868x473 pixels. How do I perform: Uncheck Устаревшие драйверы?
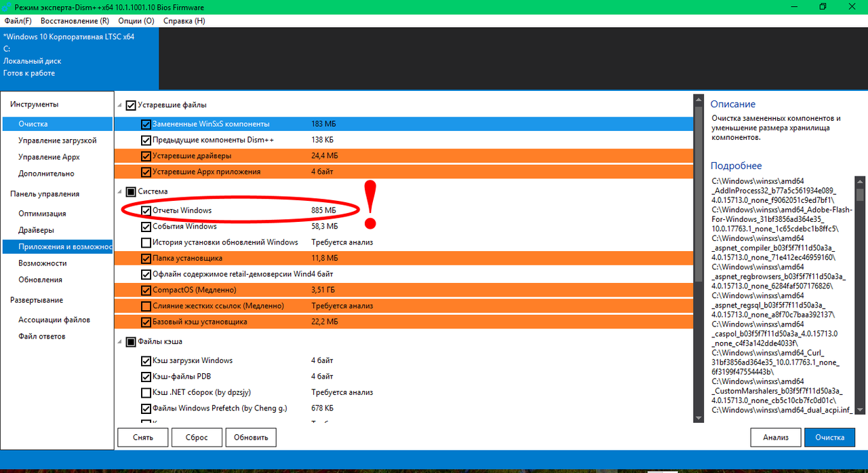click(x=146, y=156)
